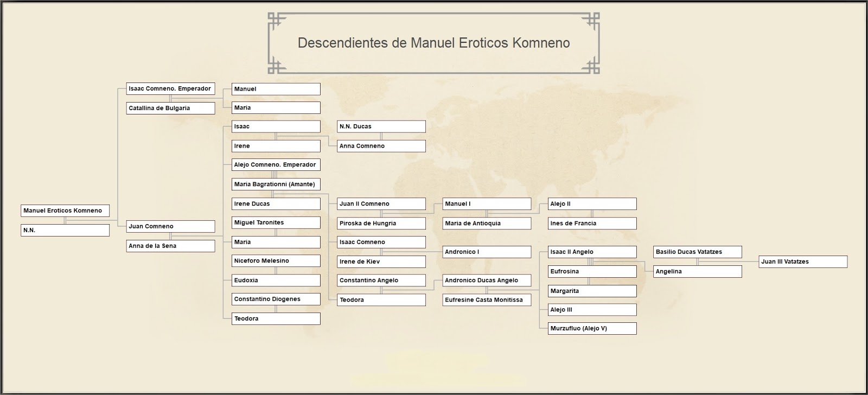Select Teodora box under Constantino Diogenes
868x395 pixels.
(276, 318)
